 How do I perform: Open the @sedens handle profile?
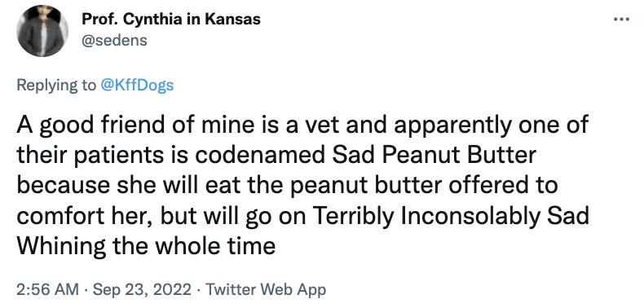click(x=114, y=41)
